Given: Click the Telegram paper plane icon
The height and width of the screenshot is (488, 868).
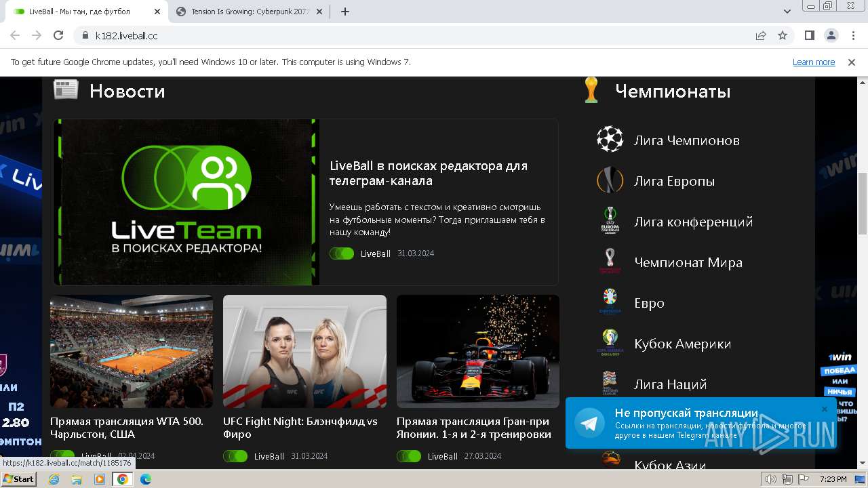Looking at the screenshot, I should (589, 423).
